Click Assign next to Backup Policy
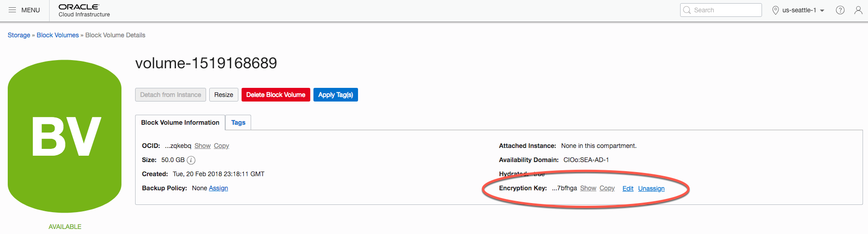 tap(218, 188)
